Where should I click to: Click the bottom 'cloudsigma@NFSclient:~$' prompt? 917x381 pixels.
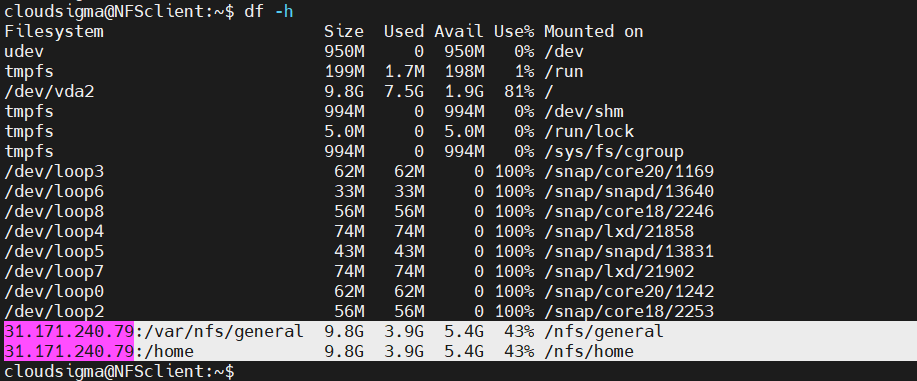click(x=119, y=371)
